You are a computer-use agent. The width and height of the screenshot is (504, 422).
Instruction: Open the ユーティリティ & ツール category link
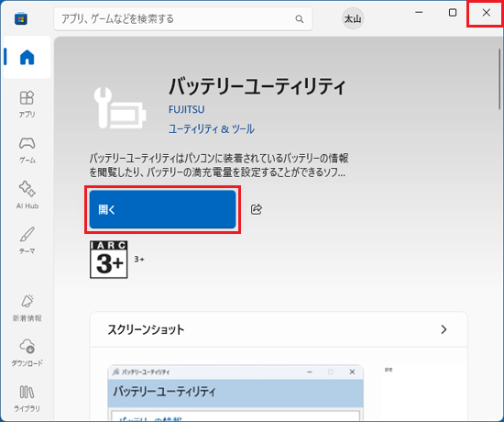(212, 129)
